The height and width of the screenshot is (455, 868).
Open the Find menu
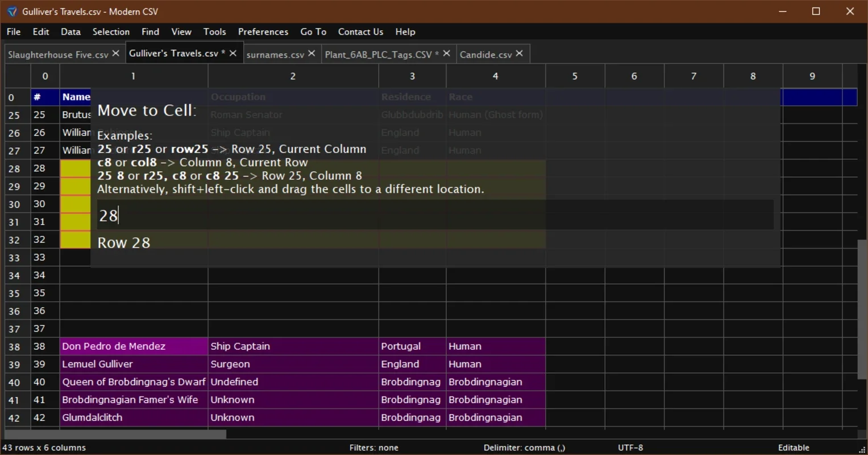click(150, 32)
